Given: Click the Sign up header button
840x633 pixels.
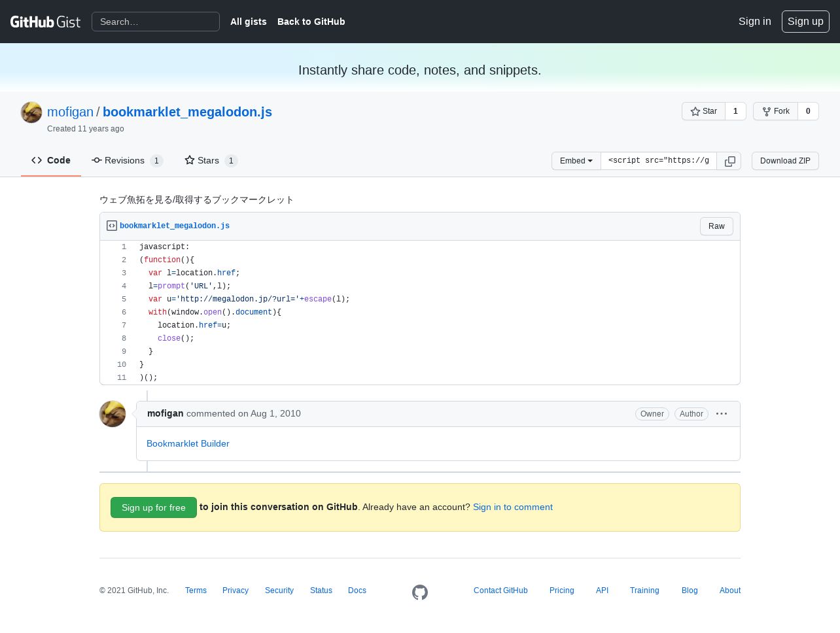Looking at the screenshot, I should click(805, 22).
